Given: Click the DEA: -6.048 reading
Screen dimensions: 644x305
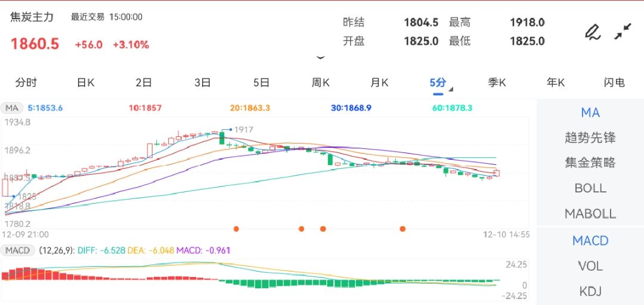Looking at the screenshot, I should tap(151, 250).
